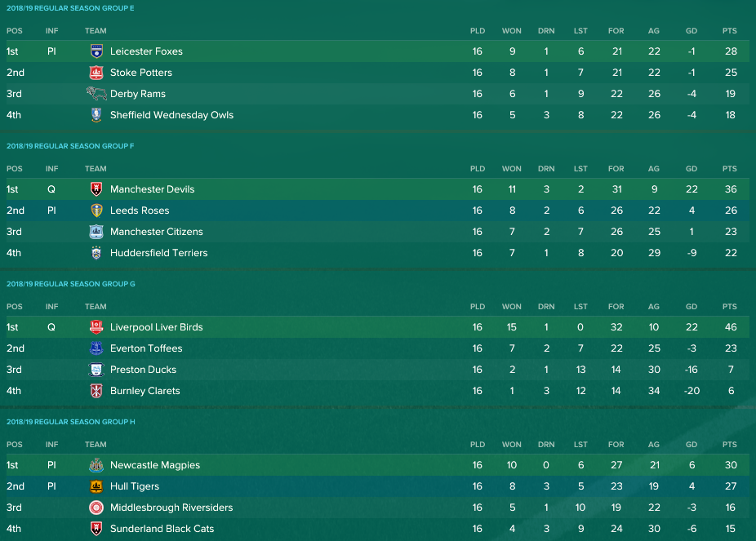Click the Hull Tigers club badge
Viewport: 756px width, 541px height.
[x=96, y=486]
